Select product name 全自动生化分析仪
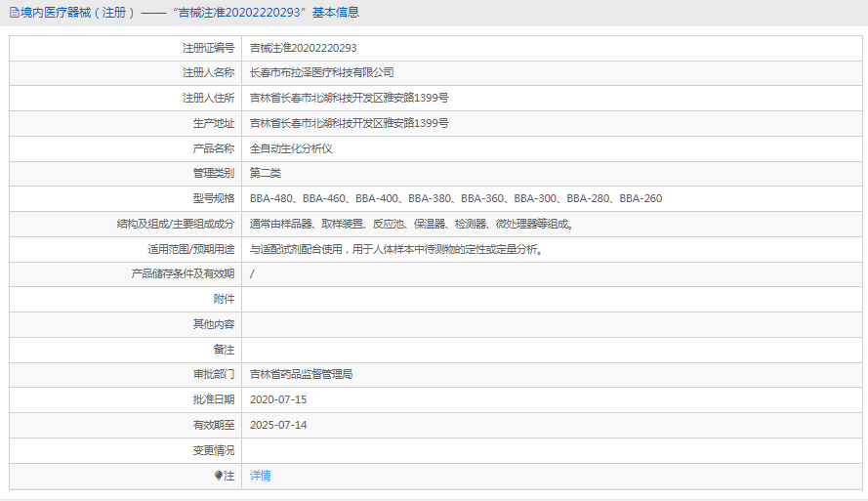This screenshot has width=868, height=501. pyautogui.click(x=291, y=148)
